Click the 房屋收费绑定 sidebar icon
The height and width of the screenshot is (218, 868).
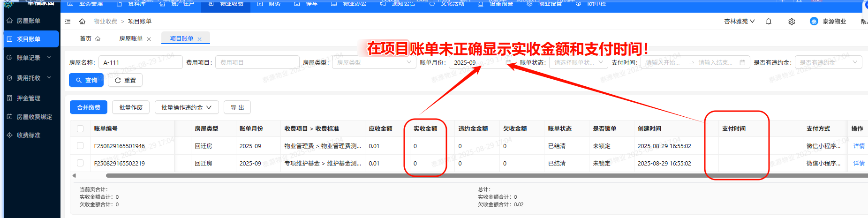(x=9, y=117)
